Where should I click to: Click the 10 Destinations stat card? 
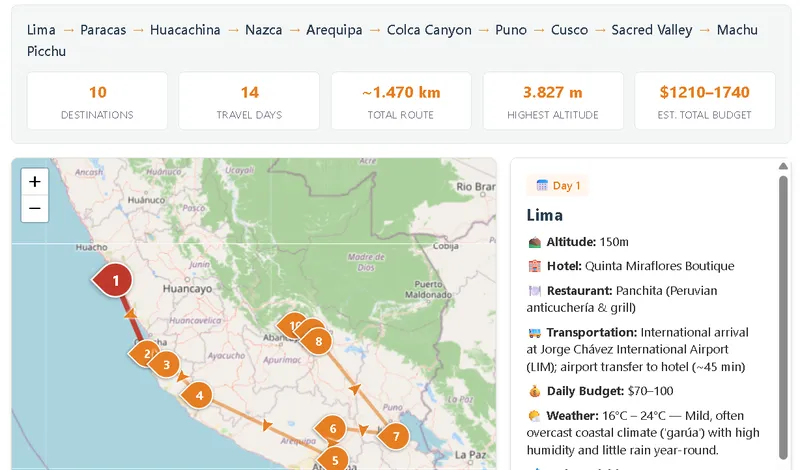(x=97, y=101)
